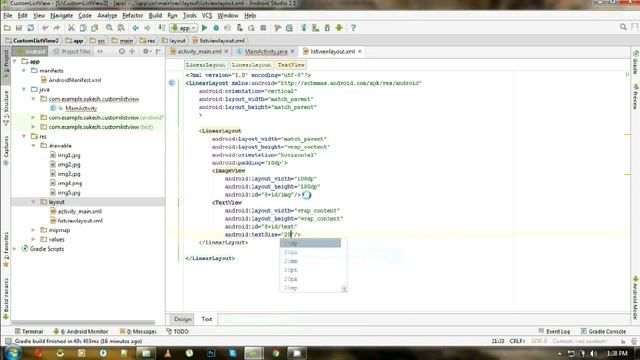The height and width of the screenshot is (360, 640).
Task: Click the Paste toolbar icon
Action: (x=95, y=28)
